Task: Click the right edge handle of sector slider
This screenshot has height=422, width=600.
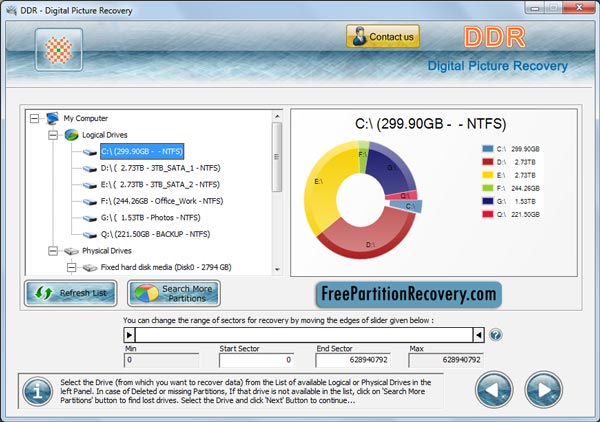Action: point(478,335)
